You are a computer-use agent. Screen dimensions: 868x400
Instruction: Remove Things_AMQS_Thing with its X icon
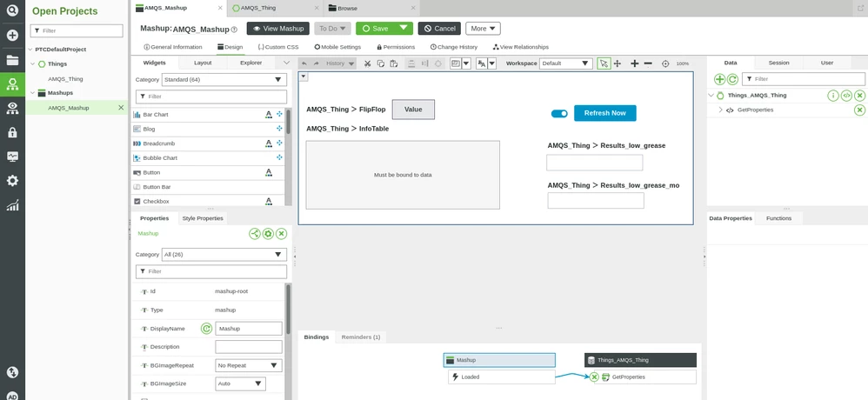(859, 96)
